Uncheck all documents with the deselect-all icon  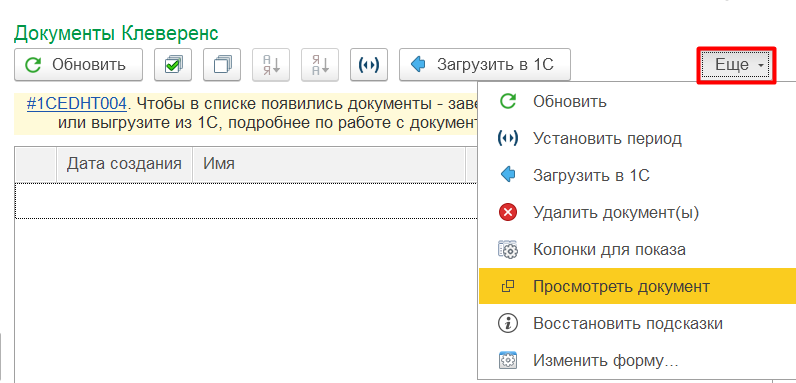[x=222, y=65]
